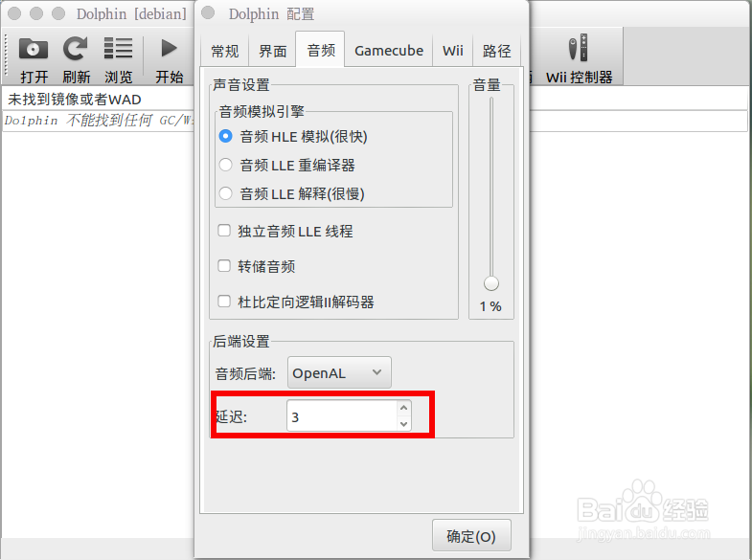The width and height of the screenshot is (752, 560).
Task: Select 音频 LLE 解释(很慢) option
Action: pos(225,193)
